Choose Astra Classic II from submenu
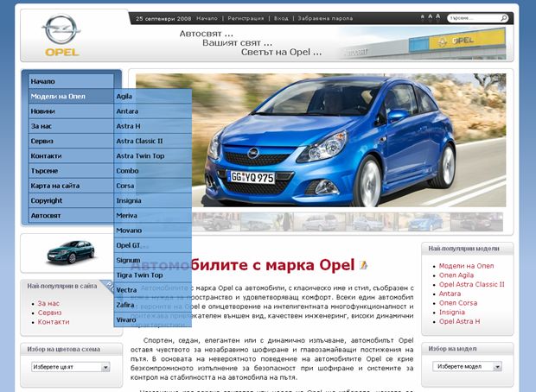Screen dimensions: 536x392 pyautogui.click(x=153, y=141)
